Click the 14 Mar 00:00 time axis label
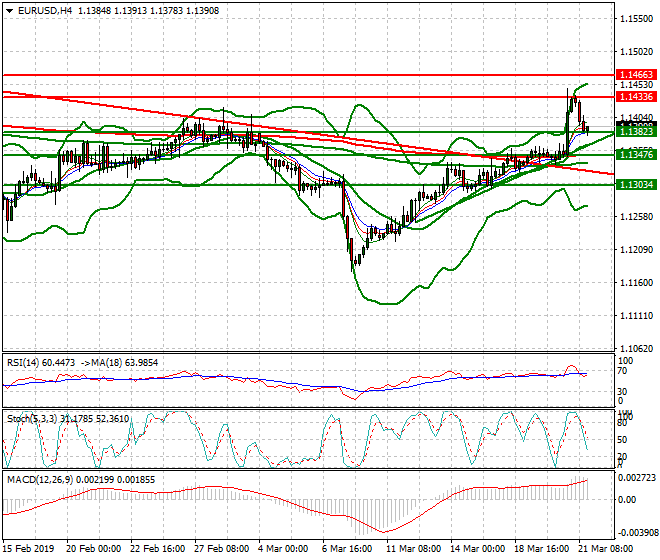 click(477, 549)
